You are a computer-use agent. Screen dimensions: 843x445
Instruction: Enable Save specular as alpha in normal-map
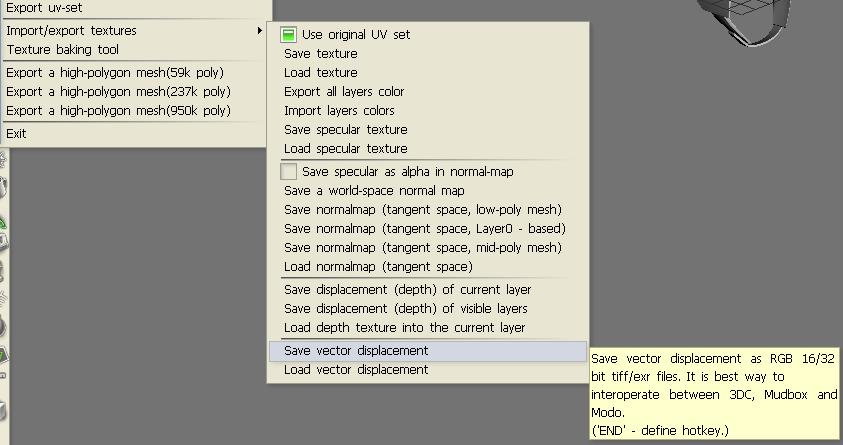point(289,172)
